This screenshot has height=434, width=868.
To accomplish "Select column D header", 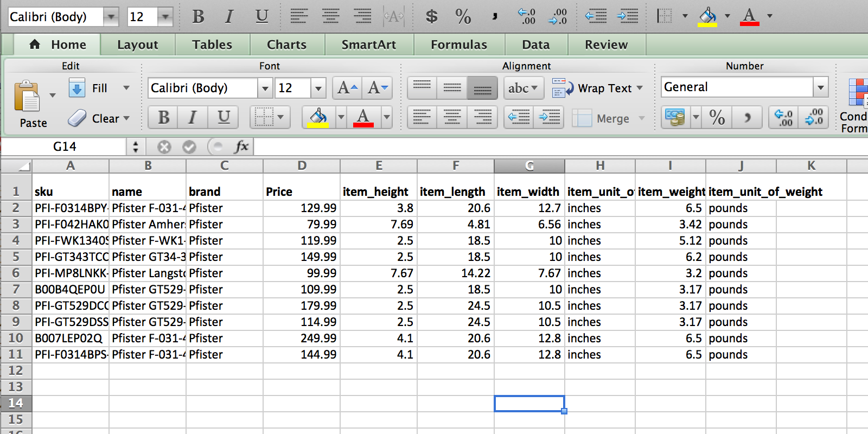I will (x=302, y=166).
